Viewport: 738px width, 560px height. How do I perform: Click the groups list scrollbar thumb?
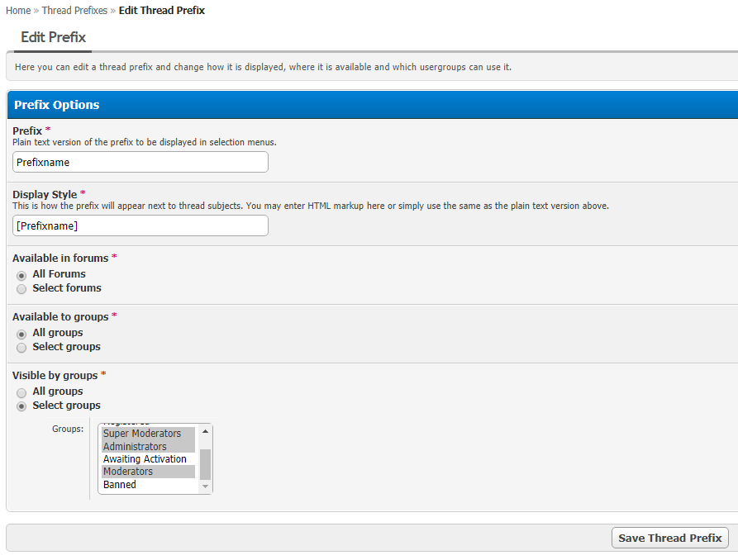(205, 464)
